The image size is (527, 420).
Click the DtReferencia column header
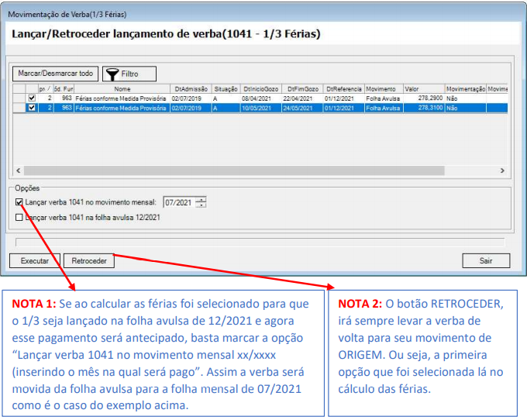[344, 89]
